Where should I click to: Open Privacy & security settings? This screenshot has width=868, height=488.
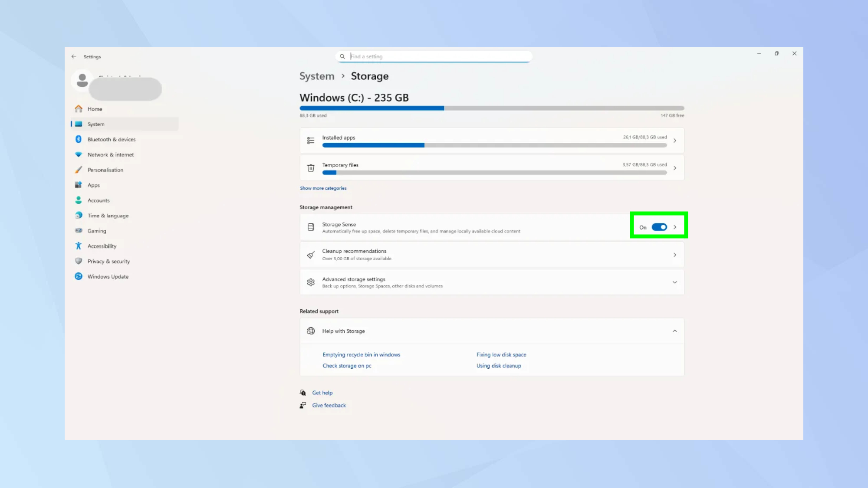tap(108, 261)
